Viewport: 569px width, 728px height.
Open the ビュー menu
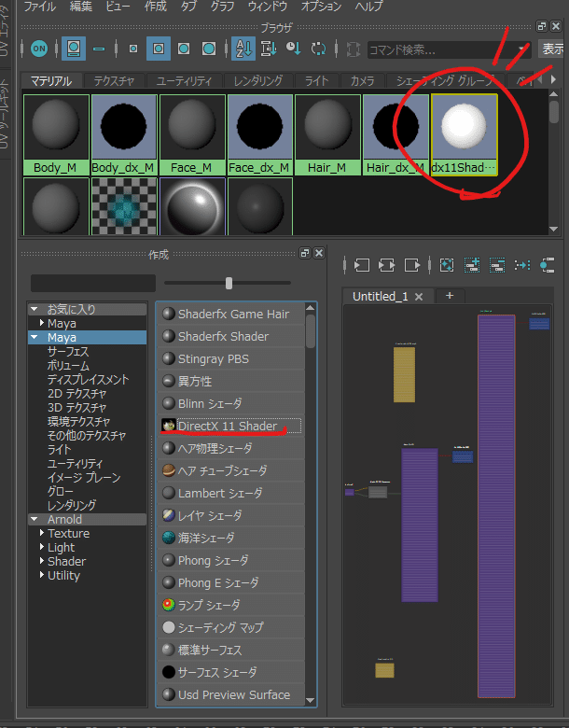click(118, 6)
